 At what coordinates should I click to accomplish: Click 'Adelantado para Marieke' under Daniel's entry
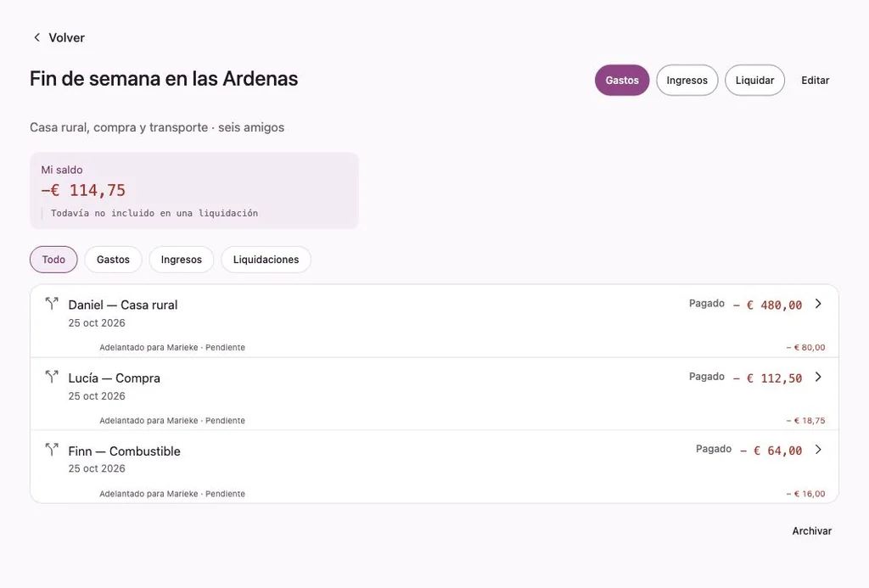coord(149,348)
